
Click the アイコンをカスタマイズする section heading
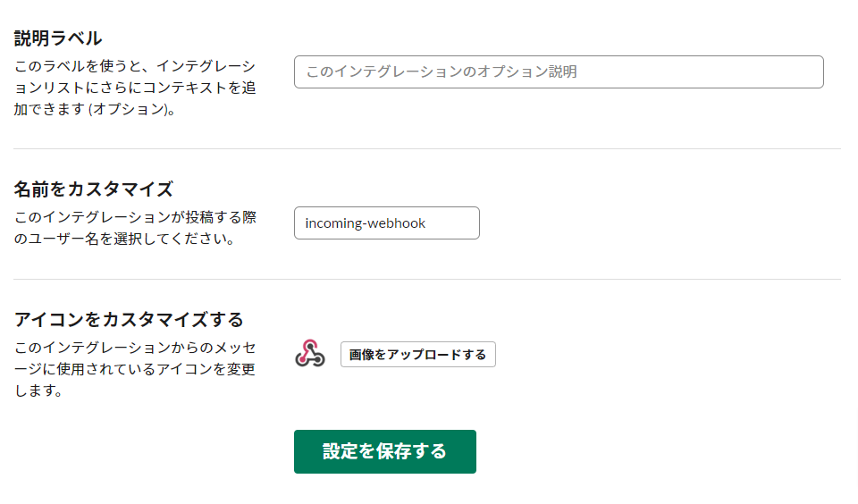129,319
